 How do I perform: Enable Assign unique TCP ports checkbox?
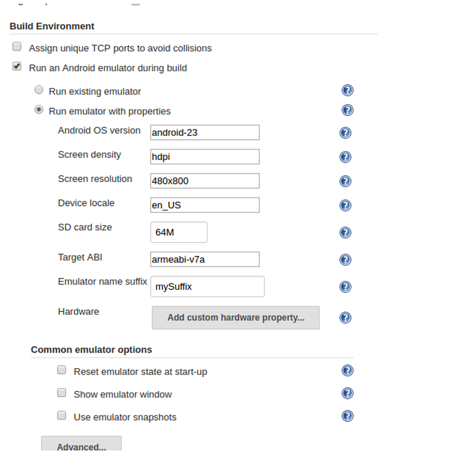tap(17, 46)
